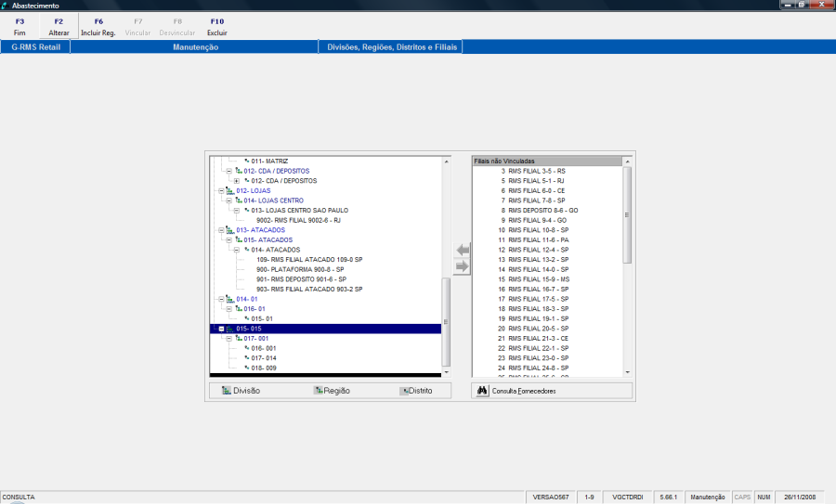Click the district icon beside 017- 014
The image size is (836, 504).
click(x=247, y=358)
